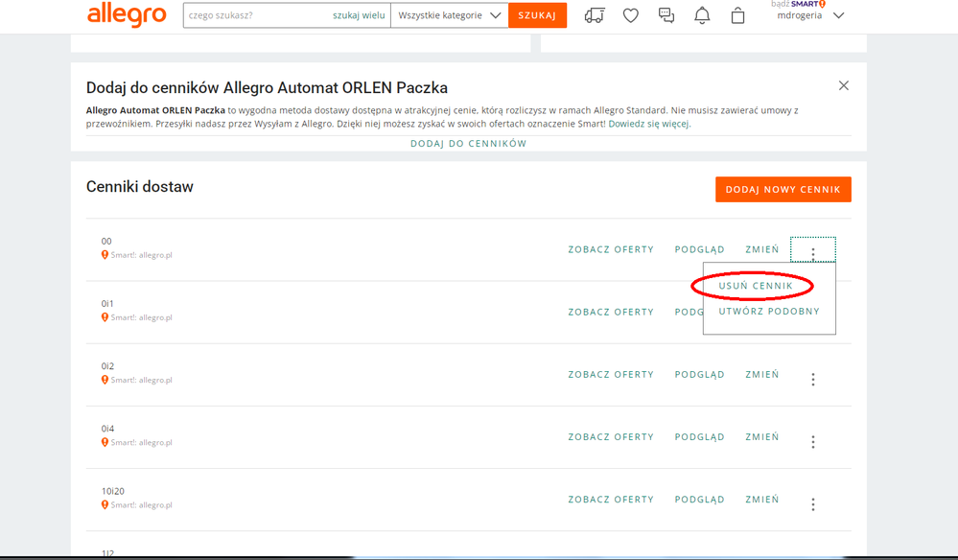Open the Dowiedz się więcej link

[649, 124]
